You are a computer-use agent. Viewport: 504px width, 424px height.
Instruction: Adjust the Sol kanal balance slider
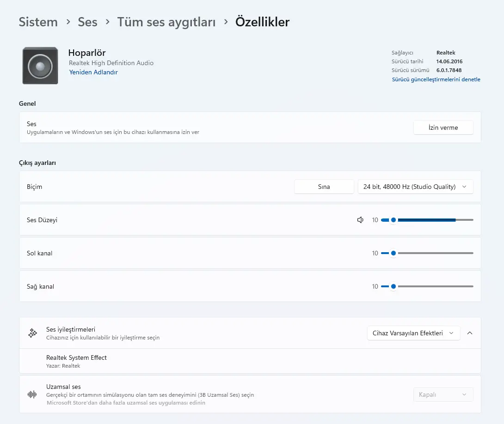[427, 253]
